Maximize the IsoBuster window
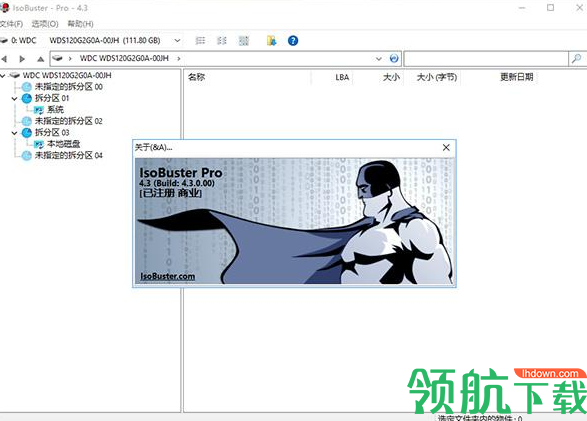Screen dimensions: 587x421 [550, 7]
